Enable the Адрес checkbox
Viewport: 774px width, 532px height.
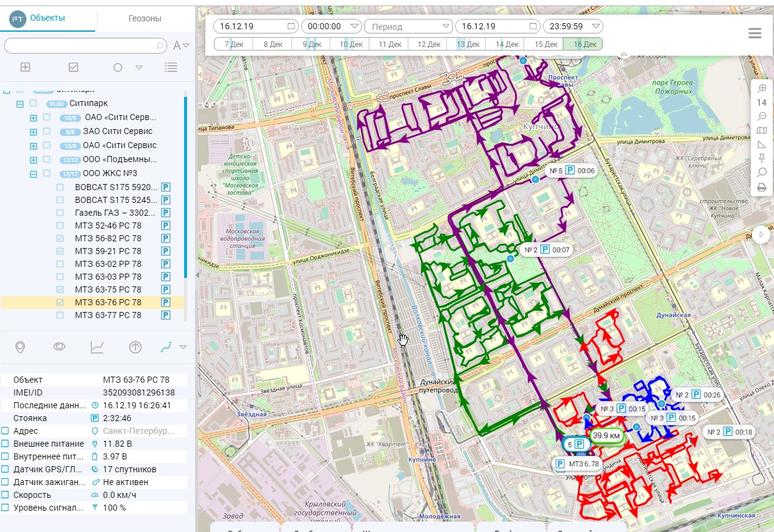pos(5,431)
